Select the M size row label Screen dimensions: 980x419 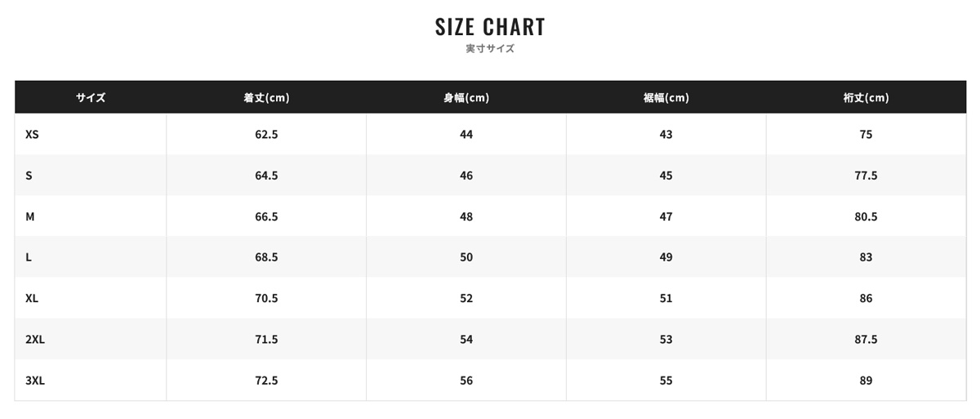tap(29, 216)
